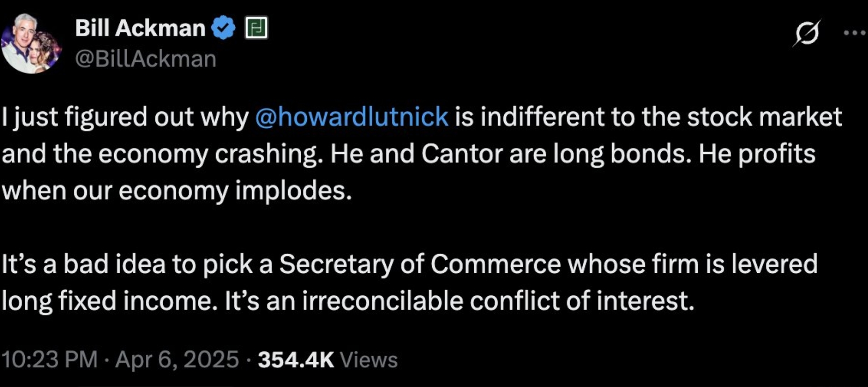Click the Views label

pyautogui.click(x=369, y=359)
